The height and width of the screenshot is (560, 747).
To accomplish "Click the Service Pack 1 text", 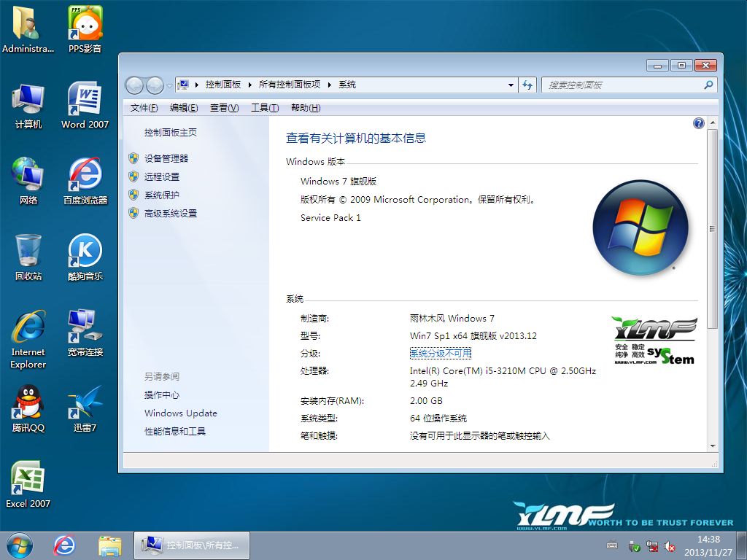I will tap(330, 217).
